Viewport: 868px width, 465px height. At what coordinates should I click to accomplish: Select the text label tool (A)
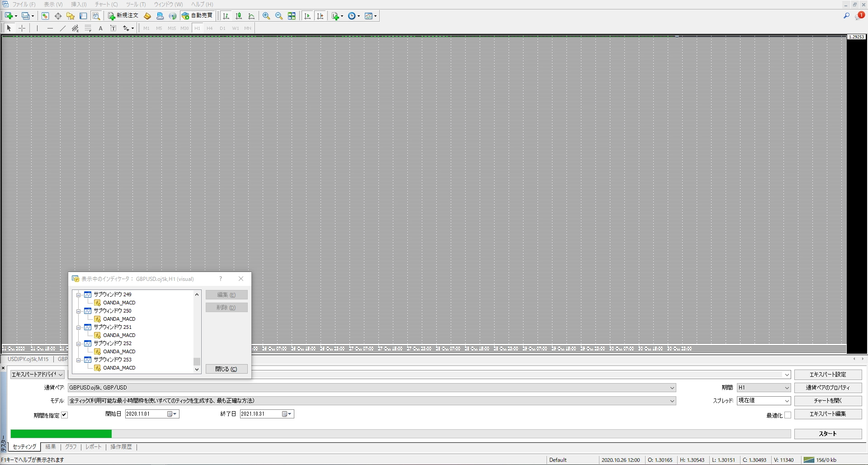(x=100, y=28)
